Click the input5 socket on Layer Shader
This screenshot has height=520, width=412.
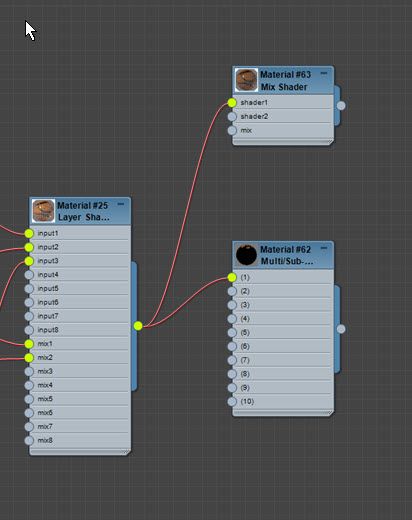tap(29, 289)
